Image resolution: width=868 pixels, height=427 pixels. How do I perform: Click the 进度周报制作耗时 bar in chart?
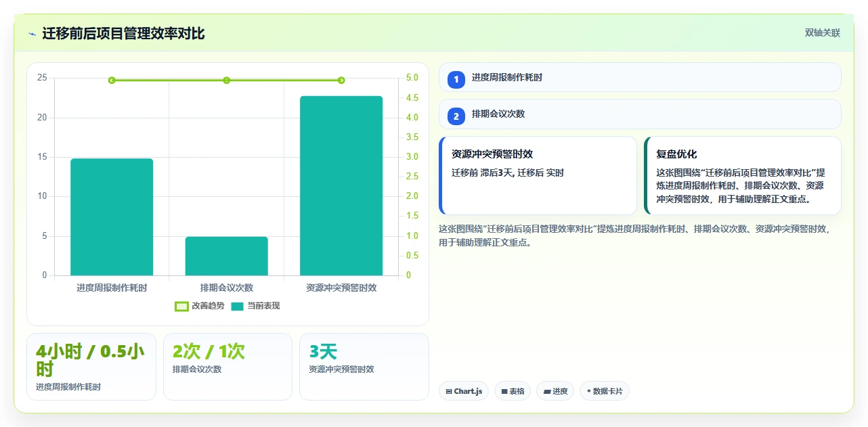pos(112,217)
